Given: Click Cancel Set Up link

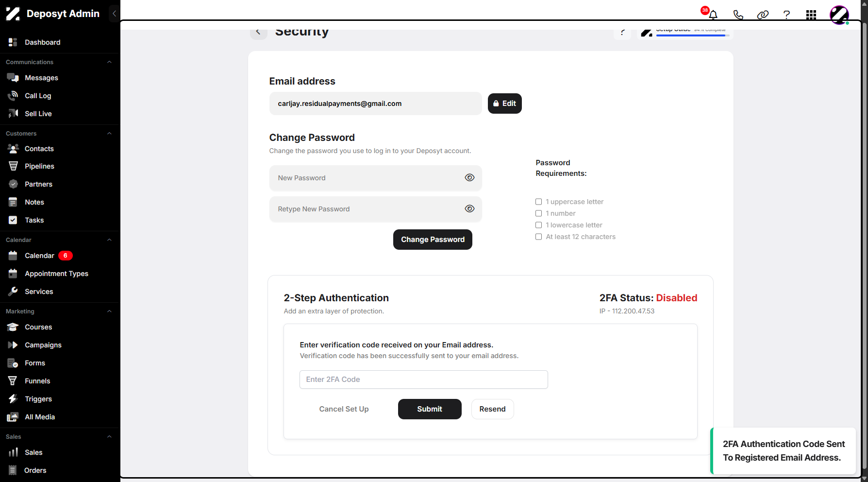Looking at the screenshot, I should [344, 409].
